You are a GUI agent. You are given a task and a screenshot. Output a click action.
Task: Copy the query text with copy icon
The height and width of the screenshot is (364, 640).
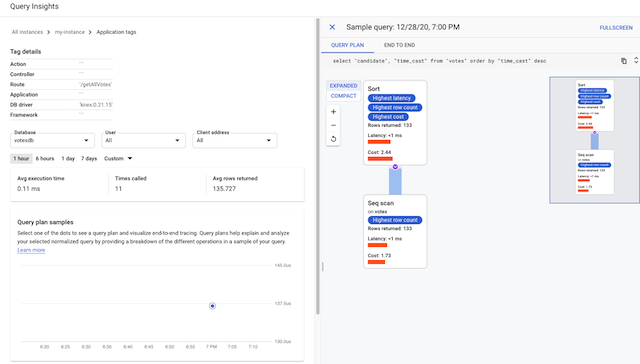[x=624, y=61]
